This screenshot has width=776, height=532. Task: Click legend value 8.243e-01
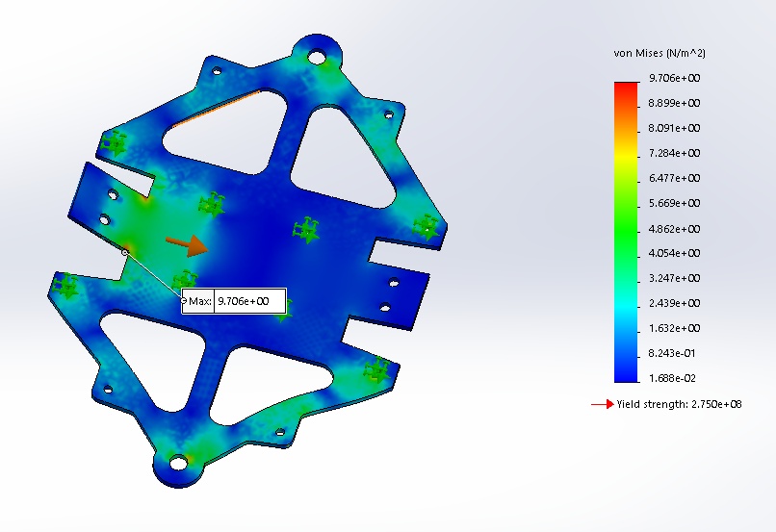coord(672,353)
